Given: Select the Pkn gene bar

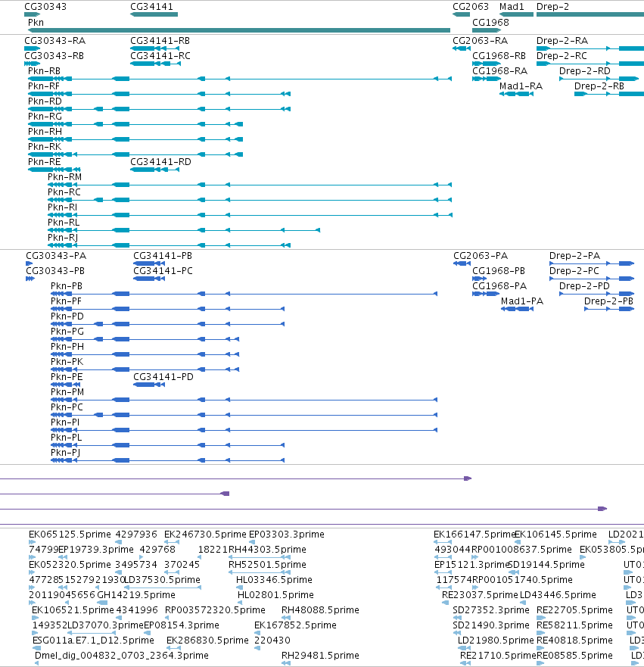Looking at the screenshot, I should pos(239,30).
